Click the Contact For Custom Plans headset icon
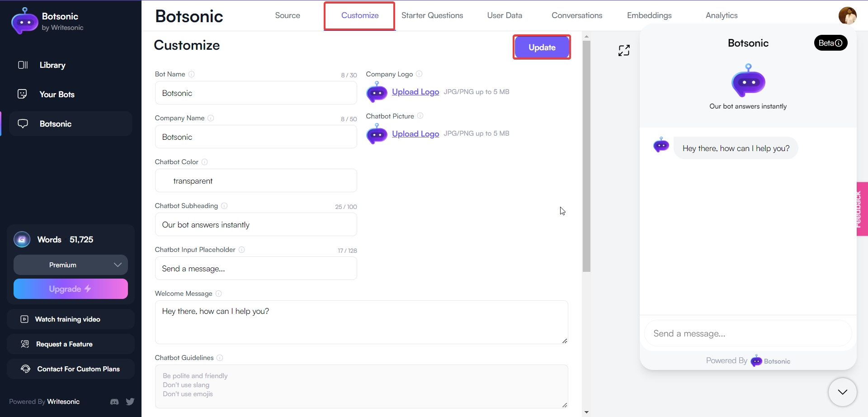 tap(25, 369)
